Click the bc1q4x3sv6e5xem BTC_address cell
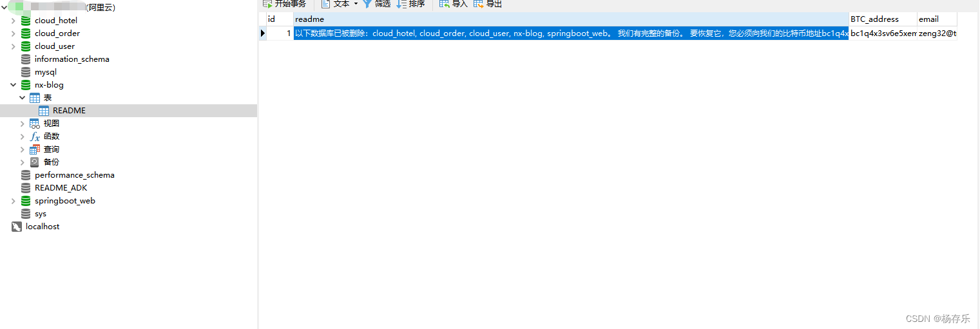980x329 pixels. (x=883, y=33)
